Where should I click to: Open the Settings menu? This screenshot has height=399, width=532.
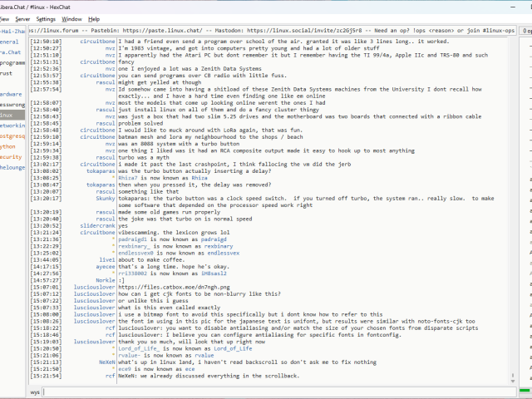point(46,18)
